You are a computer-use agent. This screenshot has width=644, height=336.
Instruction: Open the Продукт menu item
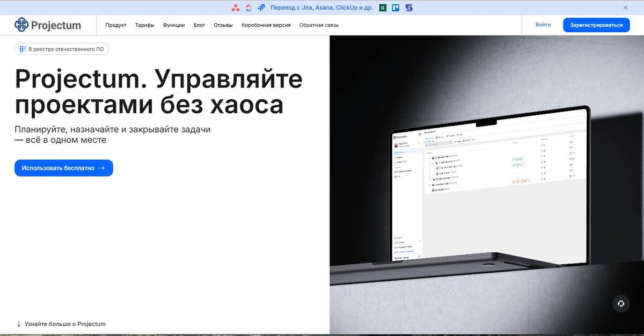(x=116, y=25)
